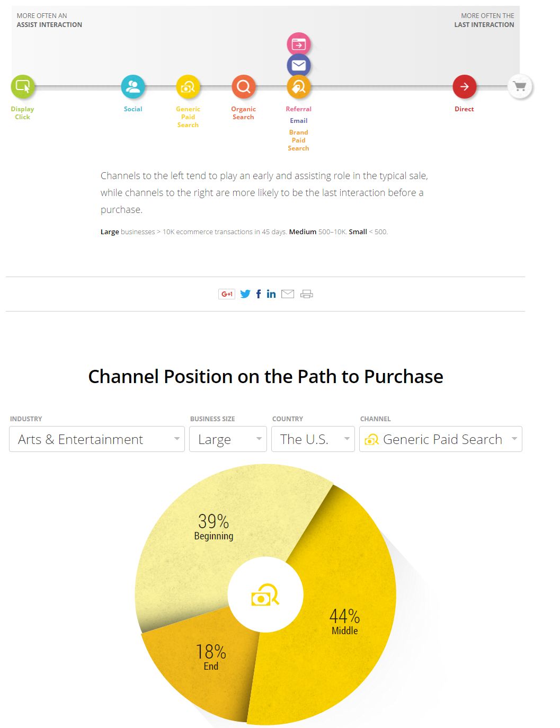Share the page on Google Plus

[x=227, y=294]
